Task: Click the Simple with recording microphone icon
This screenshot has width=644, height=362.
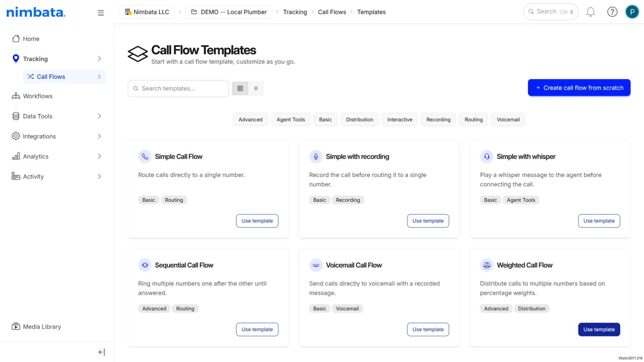Action: (x=316, y=156)
